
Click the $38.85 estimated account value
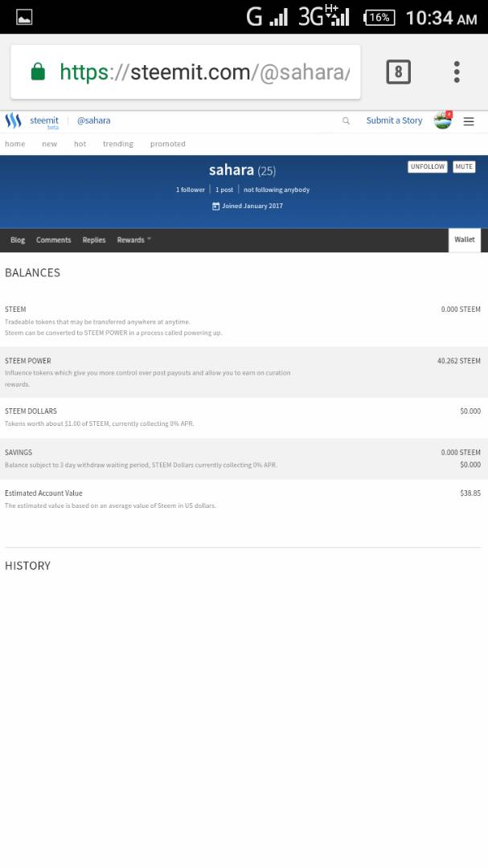[470, 493]
